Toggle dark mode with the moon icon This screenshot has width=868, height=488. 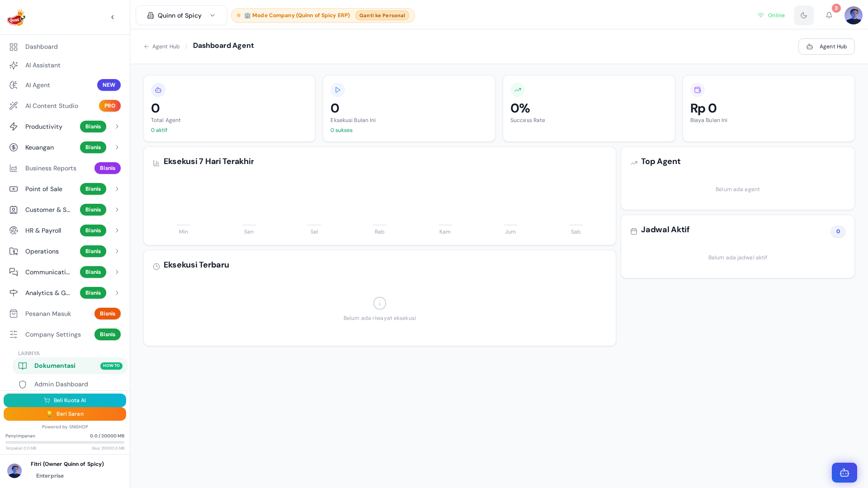803,15
